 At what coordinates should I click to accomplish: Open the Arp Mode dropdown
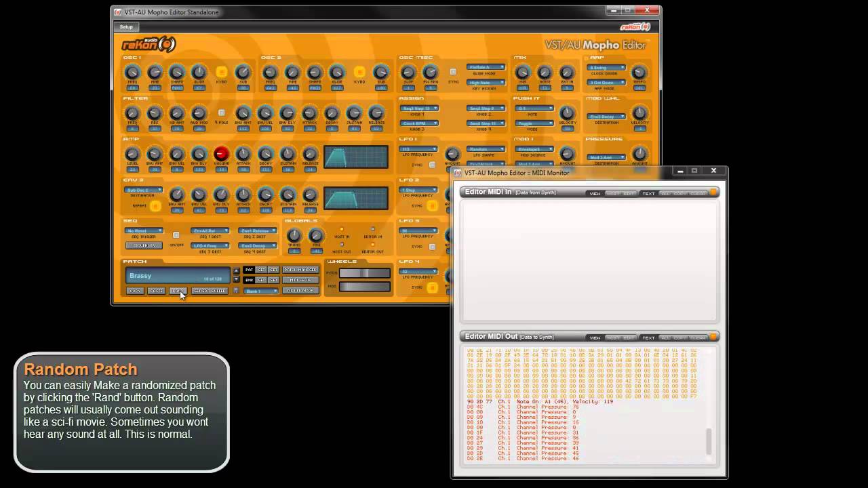[x=606, y=83]
